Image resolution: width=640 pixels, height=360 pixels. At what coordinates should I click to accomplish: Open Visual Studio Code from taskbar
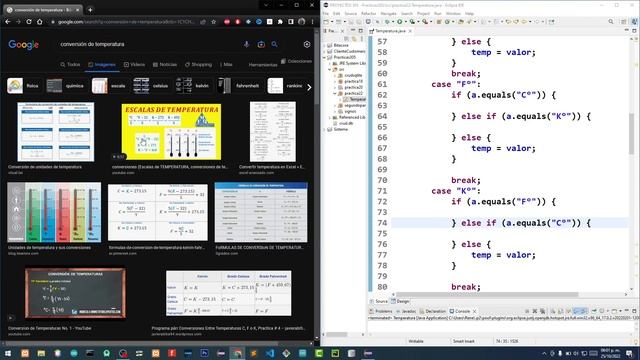270,353
